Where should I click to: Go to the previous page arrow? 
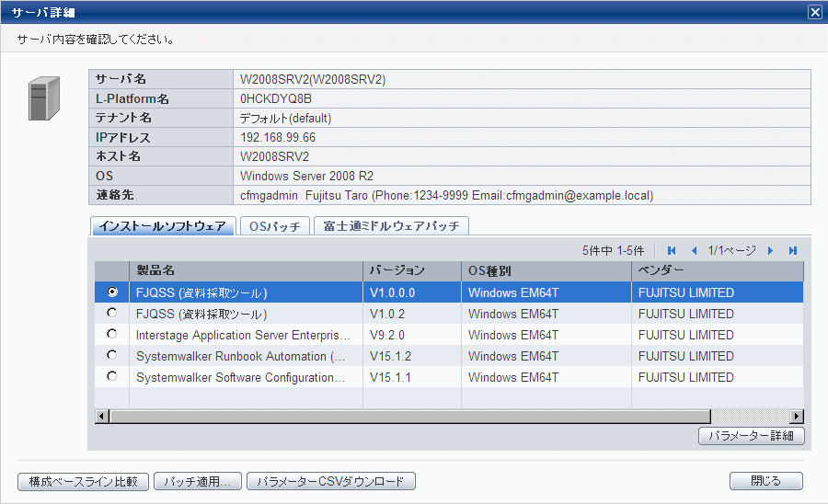coord(695,251)
